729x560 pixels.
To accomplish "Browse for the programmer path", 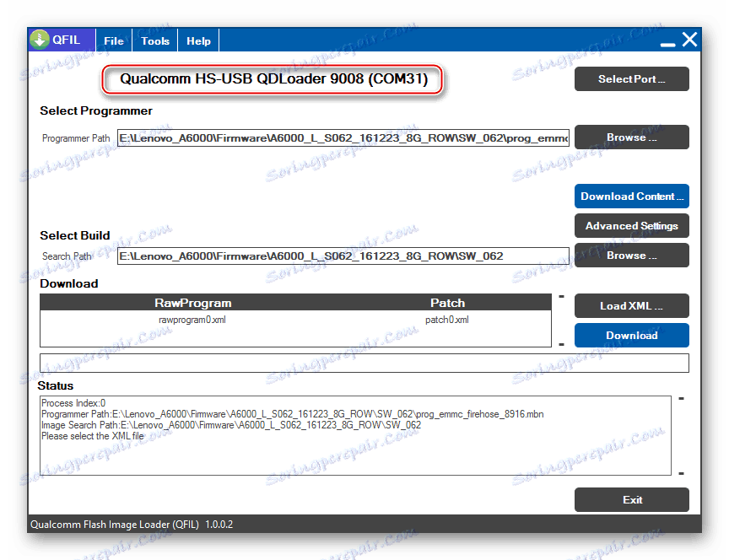I will (x=632, y=137).
